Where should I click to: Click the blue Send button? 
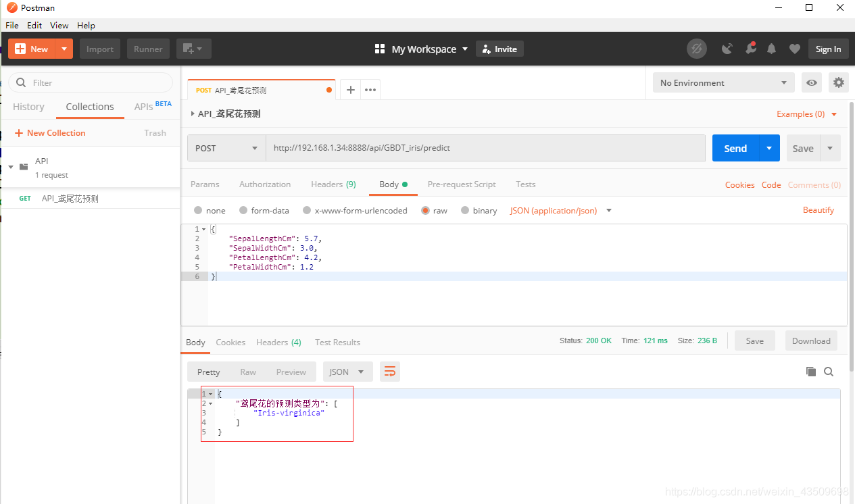pos(735,148)
